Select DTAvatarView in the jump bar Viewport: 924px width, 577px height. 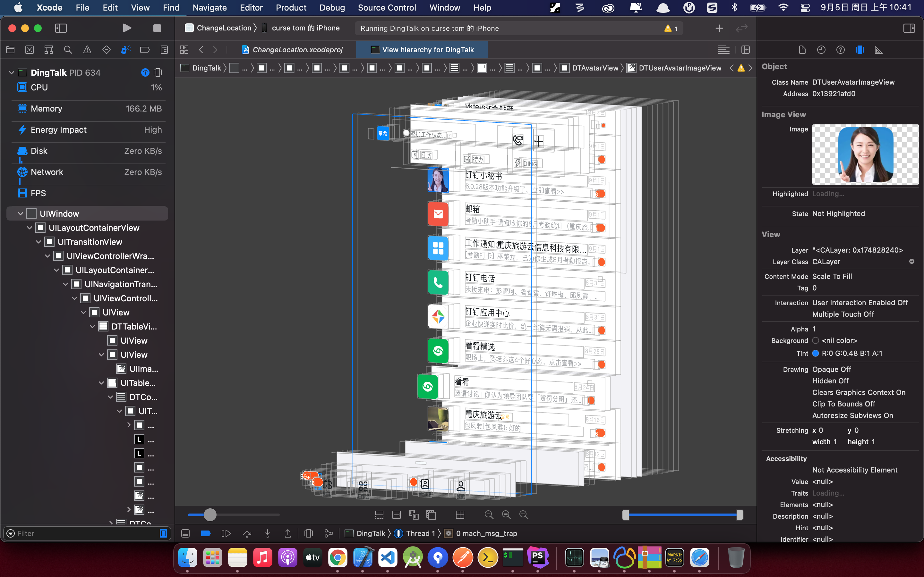tap(595, 68)
